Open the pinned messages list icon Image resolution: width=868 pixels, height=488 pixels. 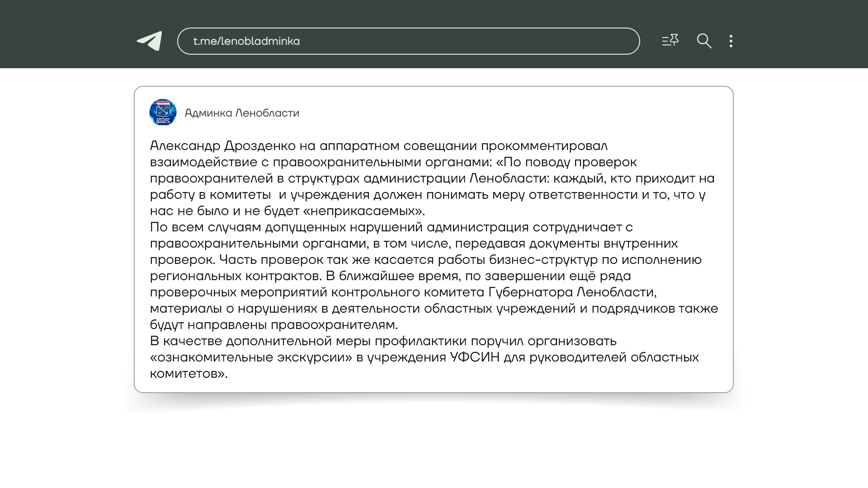[x=670, y=41]
